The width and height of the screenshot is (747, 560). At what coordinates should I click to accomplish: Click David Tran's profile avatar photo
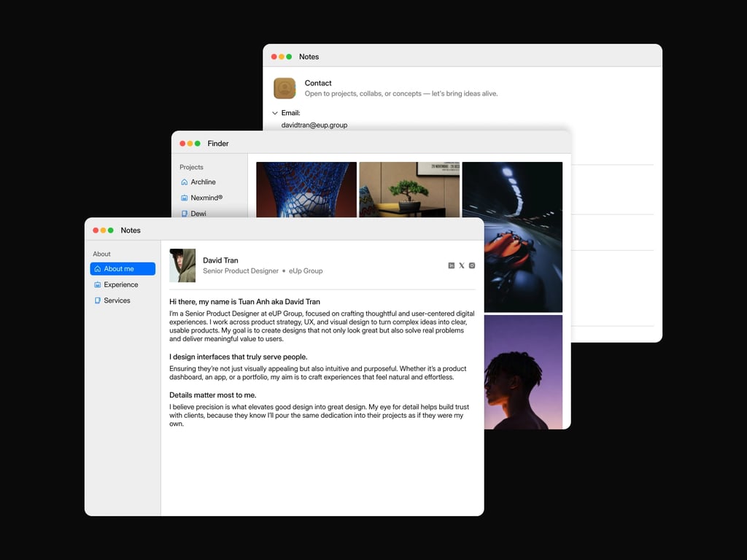182,265
